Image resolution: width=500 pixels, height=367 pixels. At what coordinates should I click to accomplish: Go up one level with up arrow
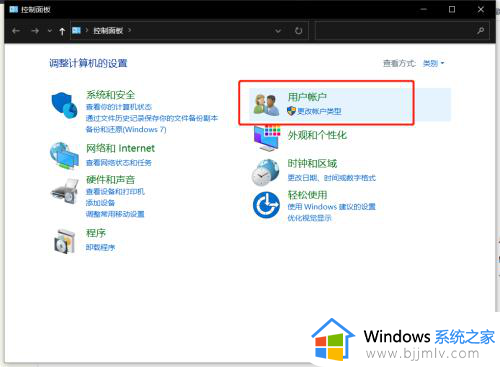tap(62, 31)
